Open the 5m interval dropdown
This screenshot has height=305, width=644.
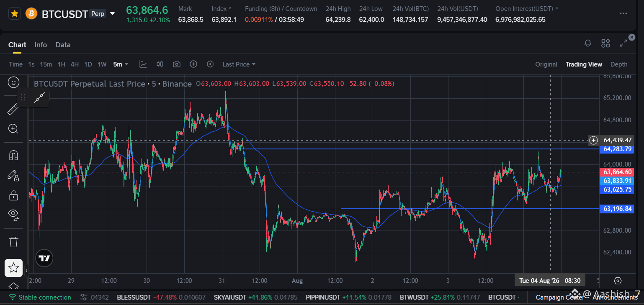pos(121,64)
